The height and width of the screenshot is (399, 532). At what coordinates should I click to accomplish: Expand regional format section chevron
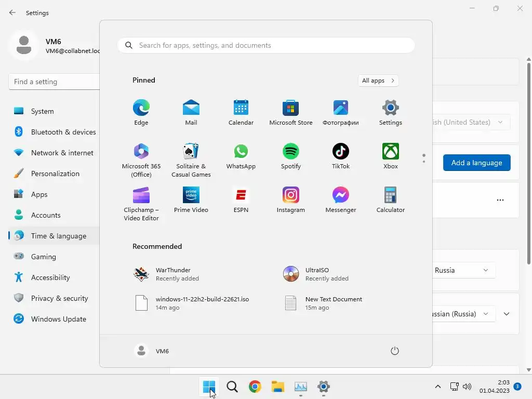point(507,314)
